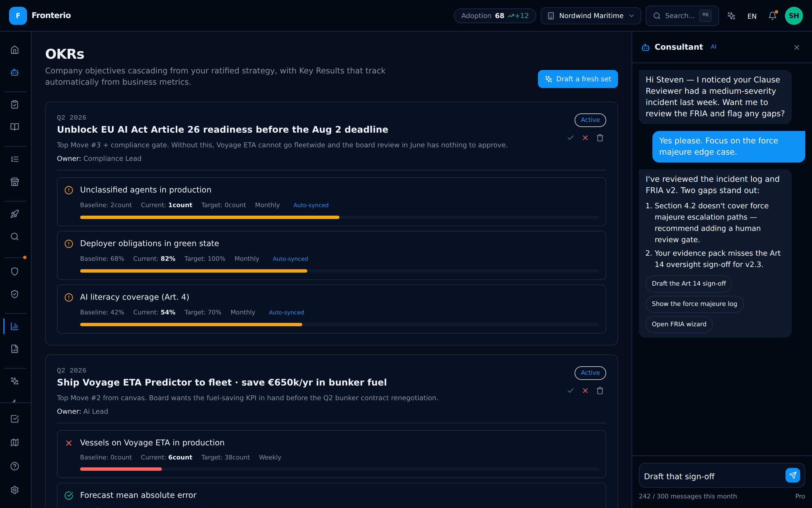
Task: Switch language via EN selector
Action: [x=752, y=16]
